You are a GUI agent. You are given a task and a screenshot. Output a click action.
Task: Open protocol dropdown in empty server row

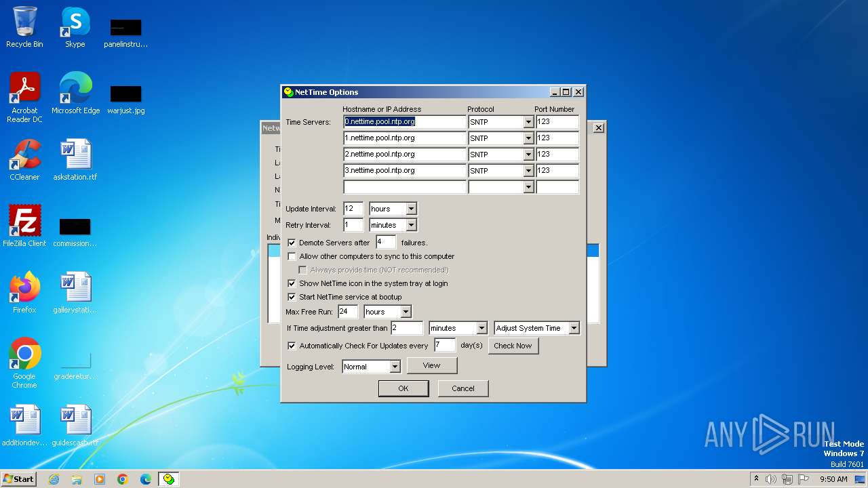click(528, 187)
